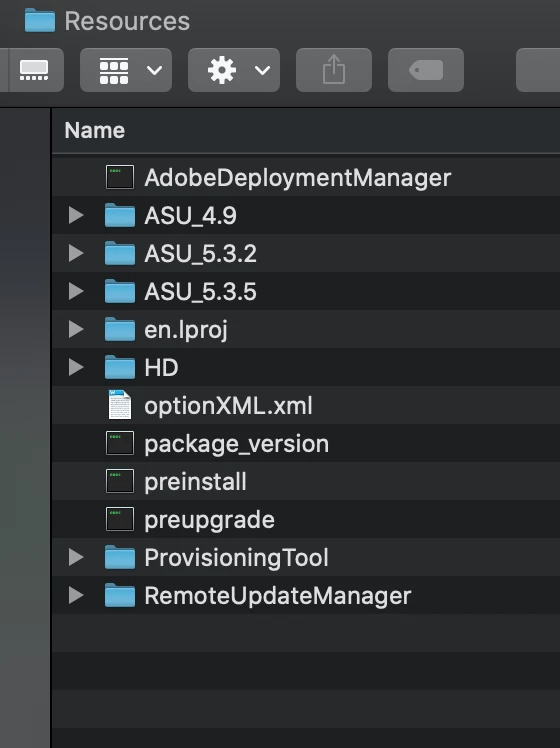Select the ASU_5.3.5 folder name
The width and height of the screenshot is (560, 748).
pyautogui.click(x=200, y=291)
